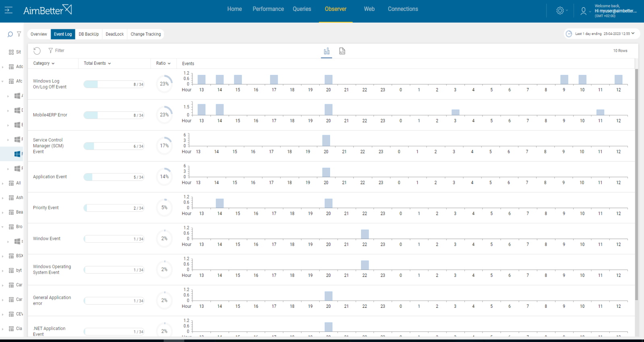644x342 pixels.
Task: Switch to the bar chart view
Action: pos(326,51)
